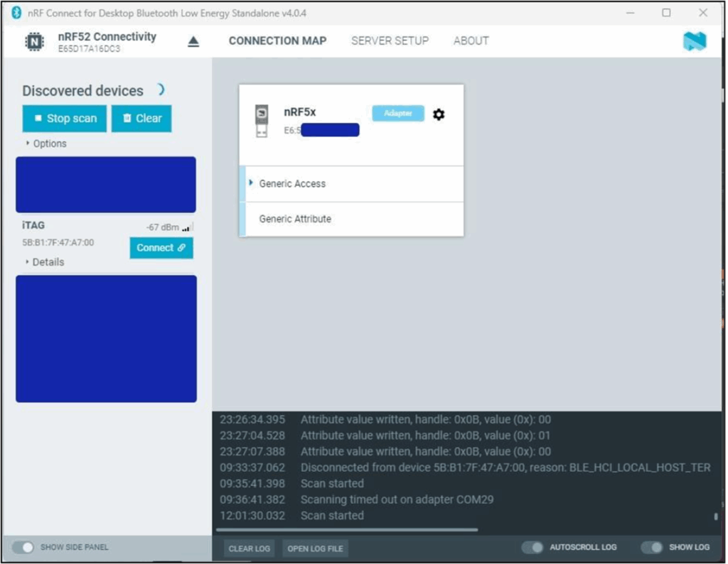Click the 23:27:04.528 attribute written log line
728x564 pixels.
click(x=385, y=435)
